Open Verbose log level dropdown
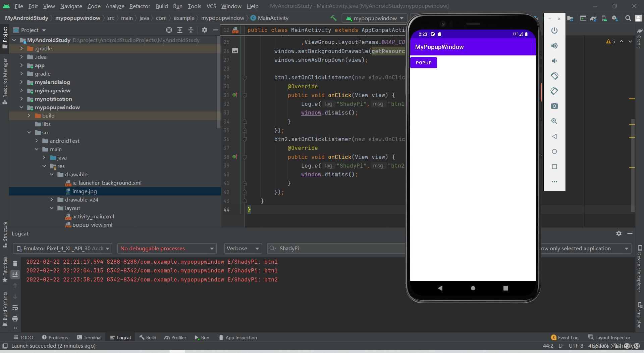Image resolution: width=644 pixels, height=353 pixels. tap(243, 249)
